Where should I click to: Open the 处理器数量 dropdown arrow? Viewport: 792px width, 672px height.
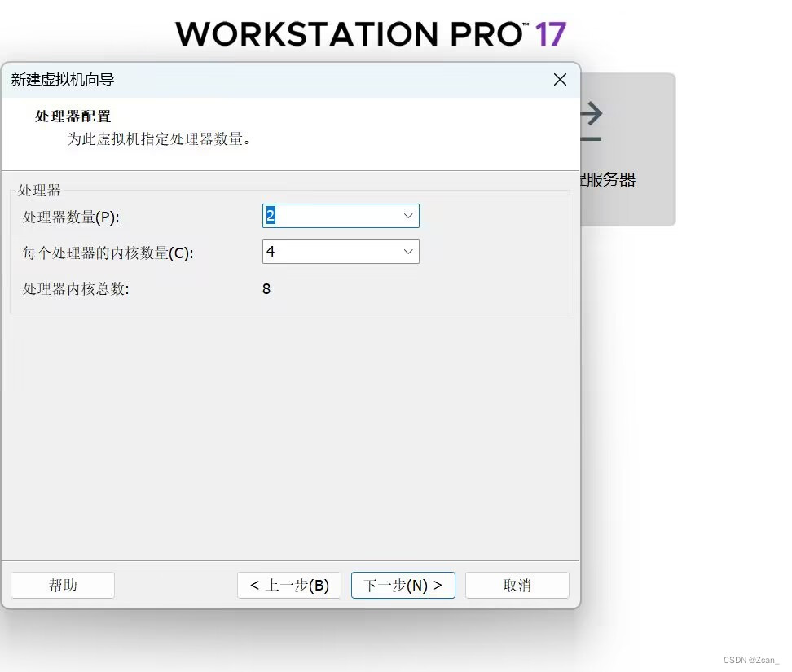point(408,216)
